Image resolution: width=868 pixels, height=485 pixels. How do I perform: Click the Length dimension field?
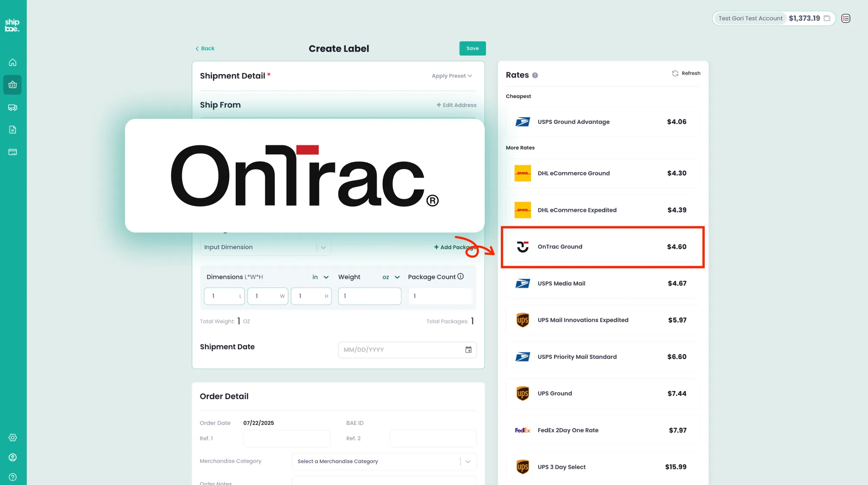224,296
